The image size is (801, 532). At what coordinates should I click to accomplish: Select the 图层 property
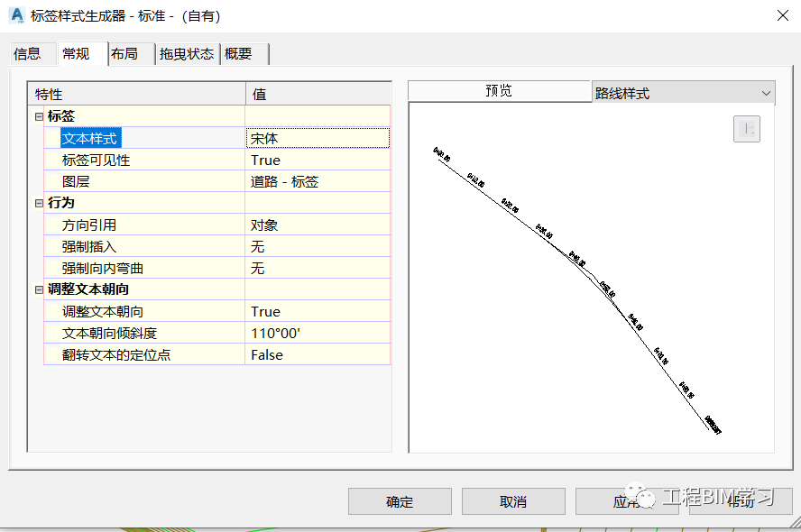tap(144, 182)
